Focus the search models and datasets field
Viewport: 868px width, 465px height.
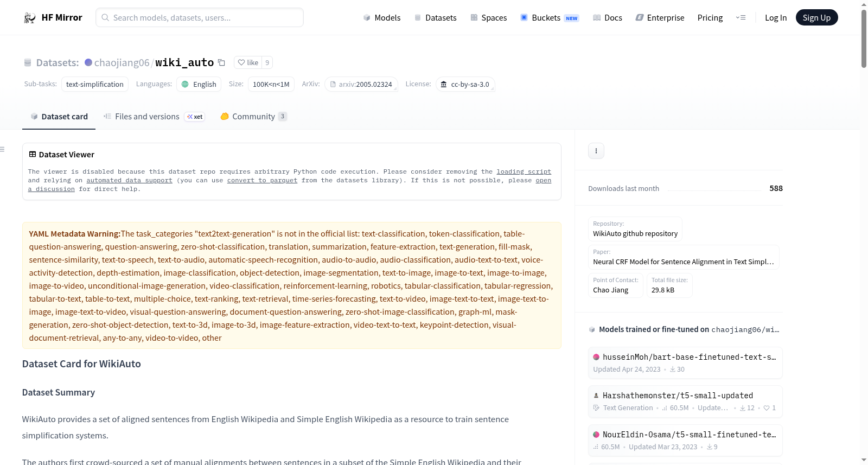coord(200,17)
